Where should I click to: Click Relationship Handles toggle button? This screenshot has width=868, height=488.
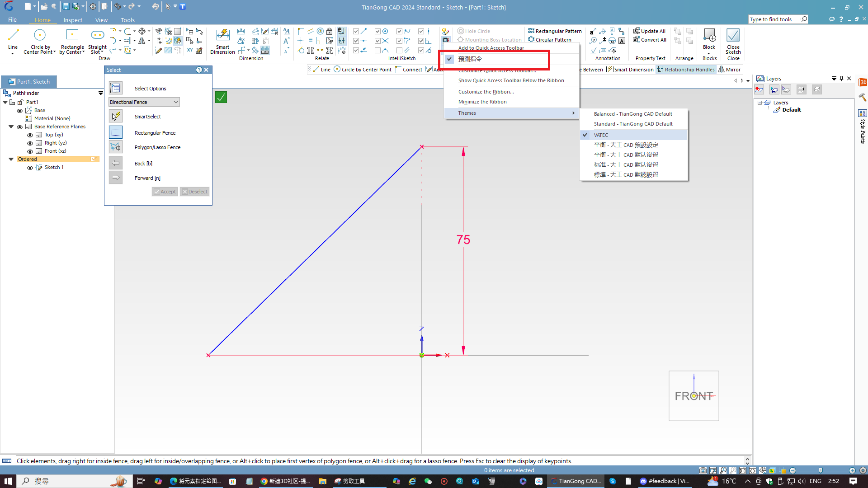(x=686, y=70)
